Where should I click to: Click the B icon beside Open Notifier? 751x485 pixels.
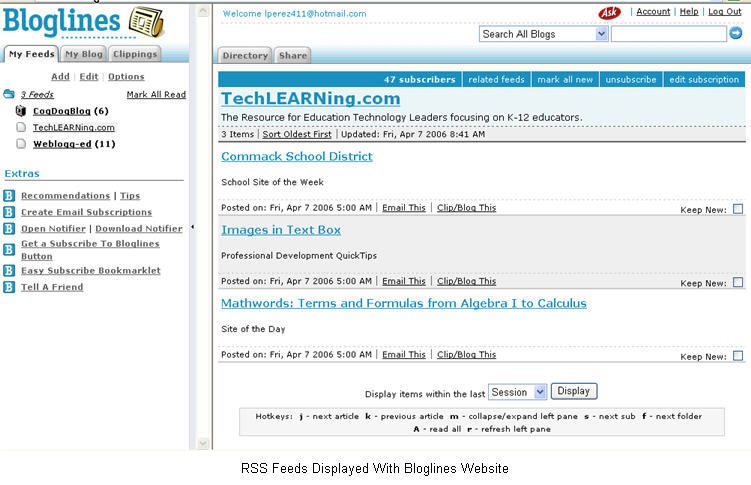coord(9,228)
